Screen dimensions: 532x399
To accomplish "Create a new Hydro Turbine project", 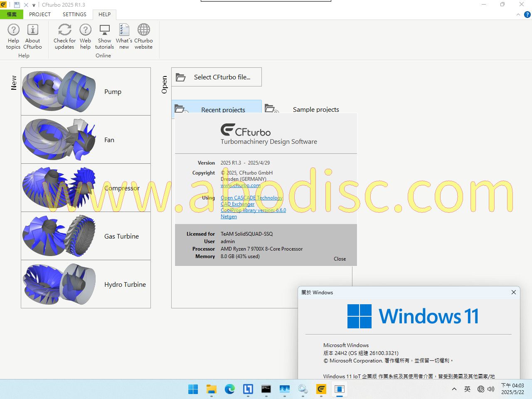I will point(86,284).
